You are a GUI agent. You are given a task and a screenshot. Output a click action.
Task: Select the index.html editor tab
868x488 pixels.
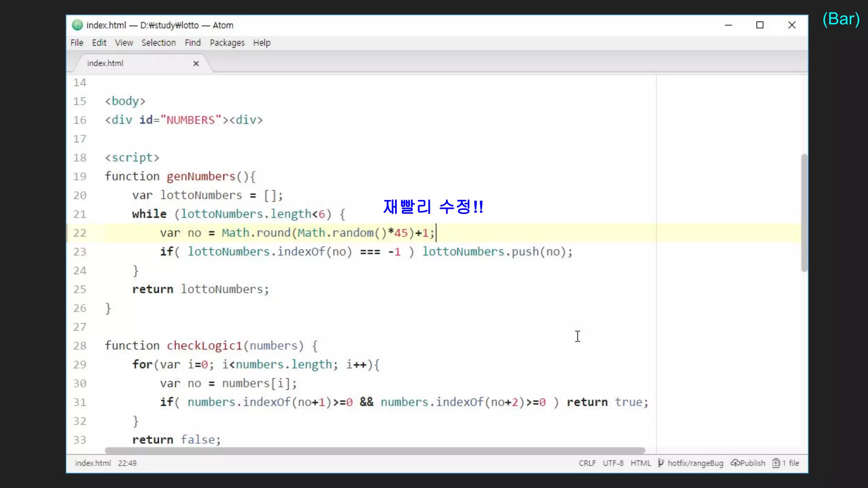click(x=105, y=64)
